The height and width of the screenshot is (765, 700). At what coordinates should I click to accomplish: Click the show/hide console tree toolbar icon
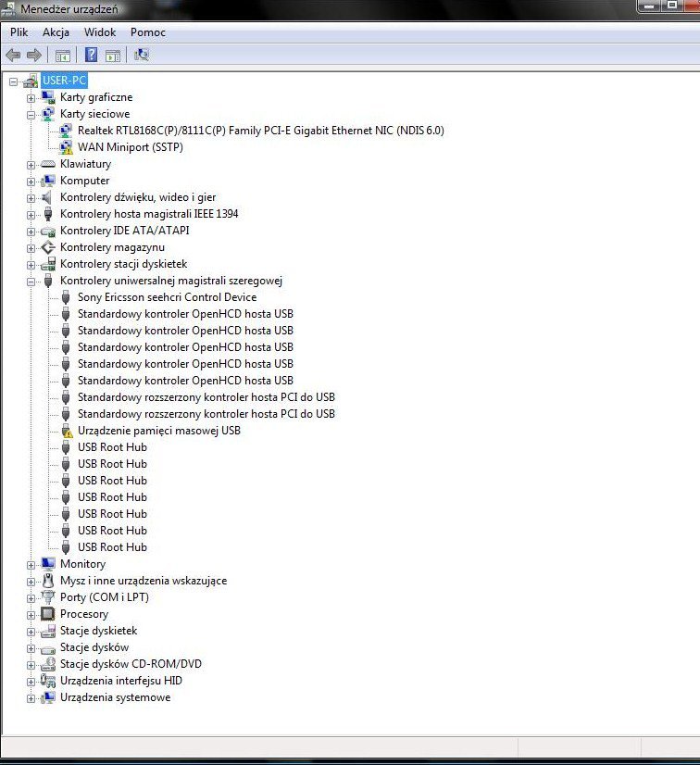pos(62,56)
